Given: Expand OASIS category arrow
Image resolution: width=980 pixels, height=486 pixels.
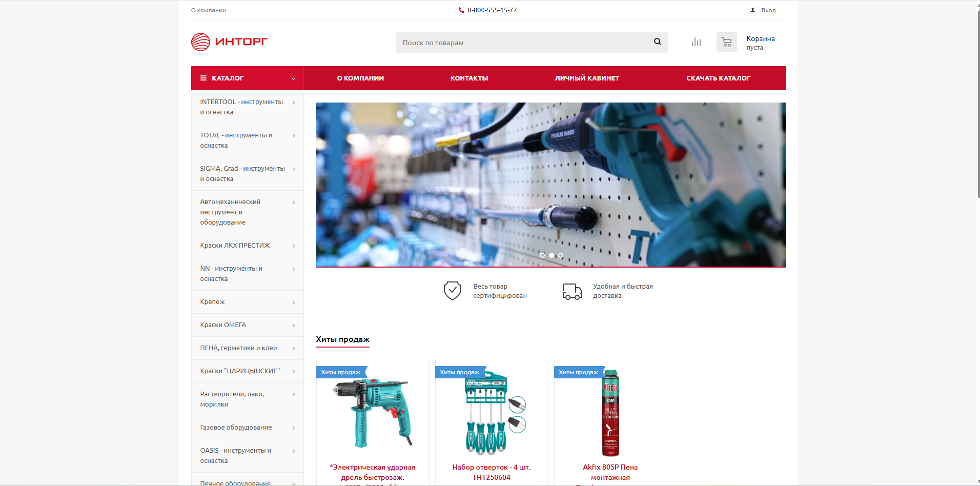Looking at the screenshot, I should pyautogui.click(x=294, y=451).
